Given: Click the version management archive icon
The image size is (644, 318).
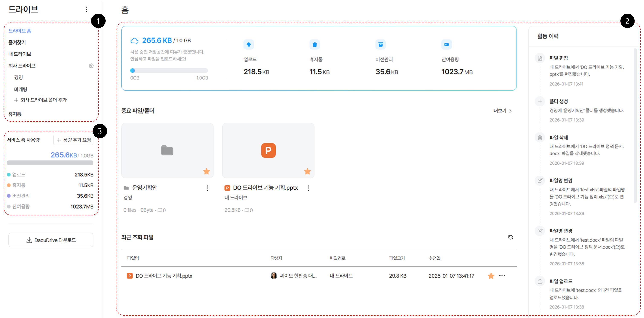Looking at the screenshot, I should (x=380, y=45).
